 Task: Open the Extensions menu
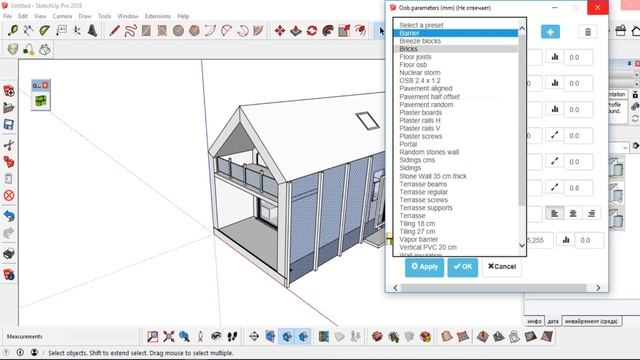pyautogui.click(x=158, y=16)
